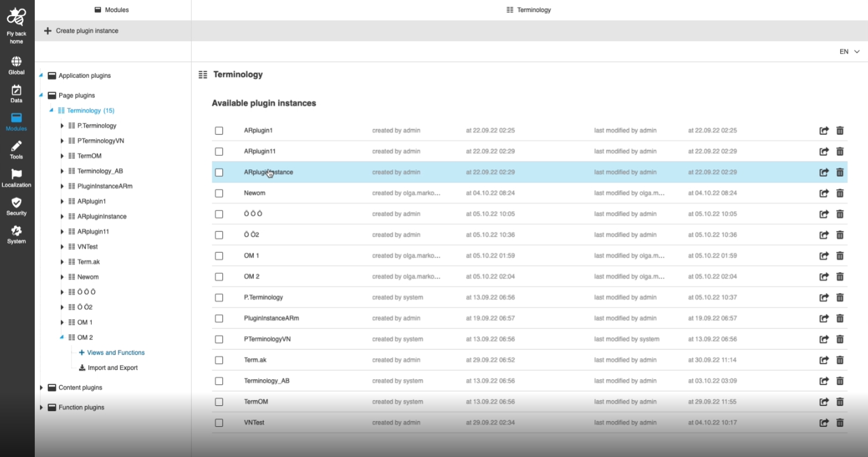
Task: Open the Security shield icon
Action: (x=16, y=202)
